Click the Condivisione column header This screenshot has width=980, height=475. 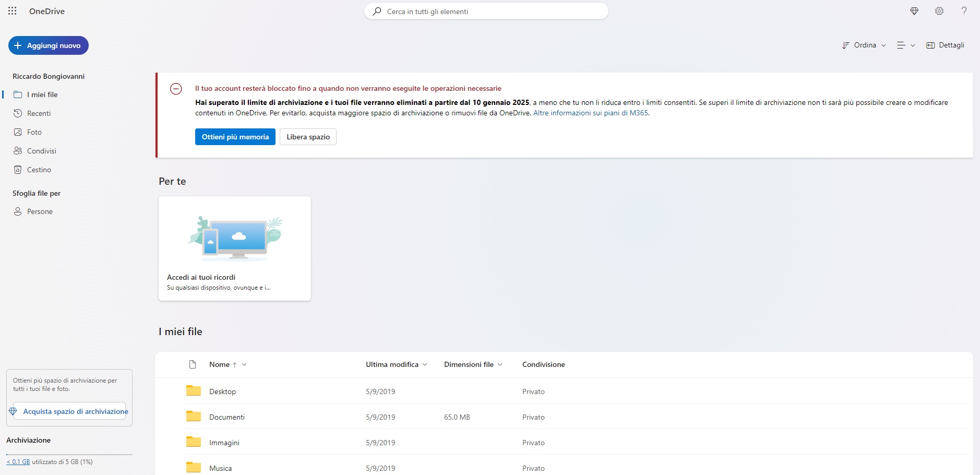[544, 364]
